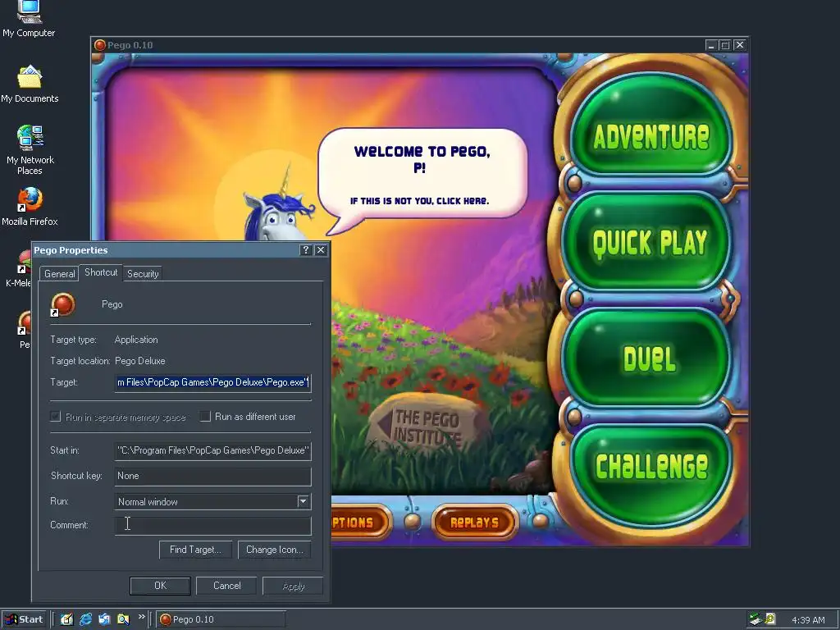Click the Pego 0.10 taskbar button
This screenshot has width=840, height=630.
[x=221, y=619]
